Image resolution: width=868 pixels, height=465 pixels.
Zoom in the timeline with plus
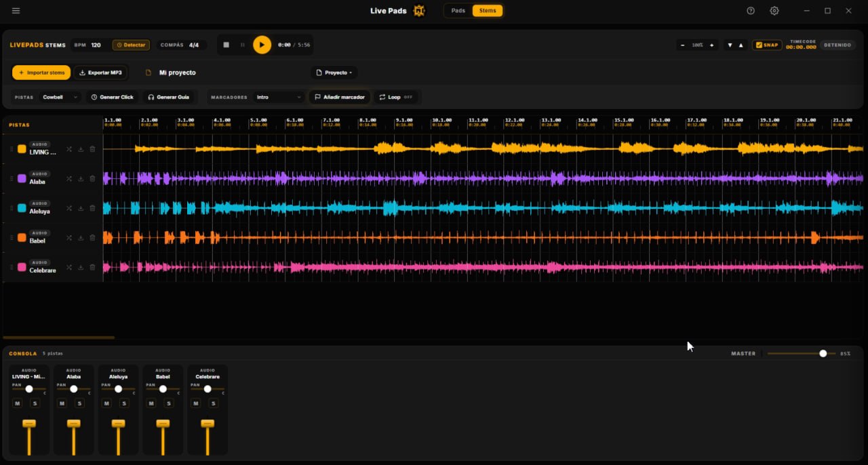[711, 45]
